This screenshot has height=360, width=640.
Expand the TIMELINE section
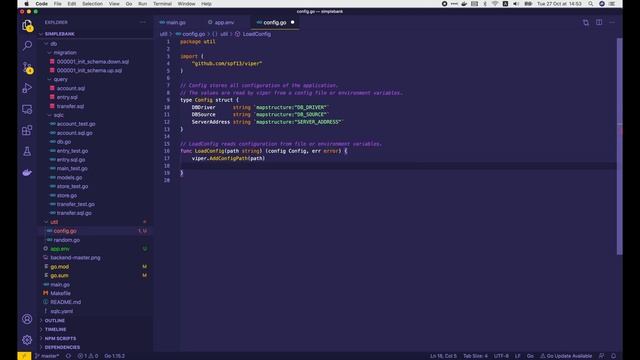pyautogui.click(x=56, y=329)
